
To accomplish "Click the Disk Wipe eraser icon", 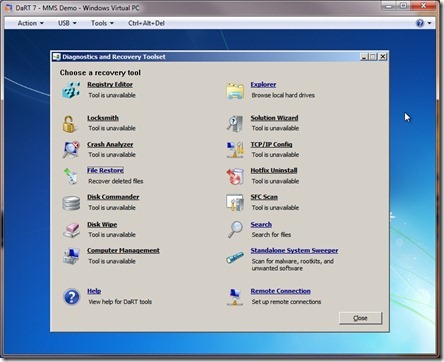I will click(71, 230).
